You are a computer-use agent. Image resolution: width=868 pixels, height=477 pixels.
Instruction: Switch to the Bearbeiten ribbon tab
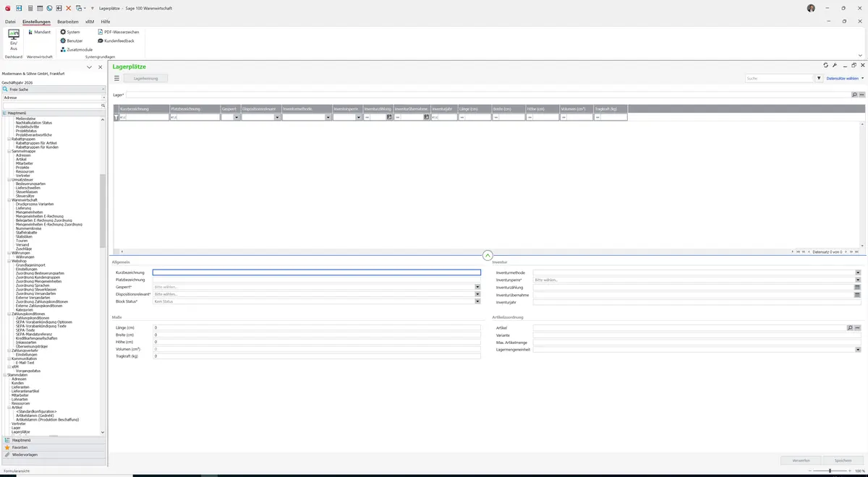(x=68, y=22)
